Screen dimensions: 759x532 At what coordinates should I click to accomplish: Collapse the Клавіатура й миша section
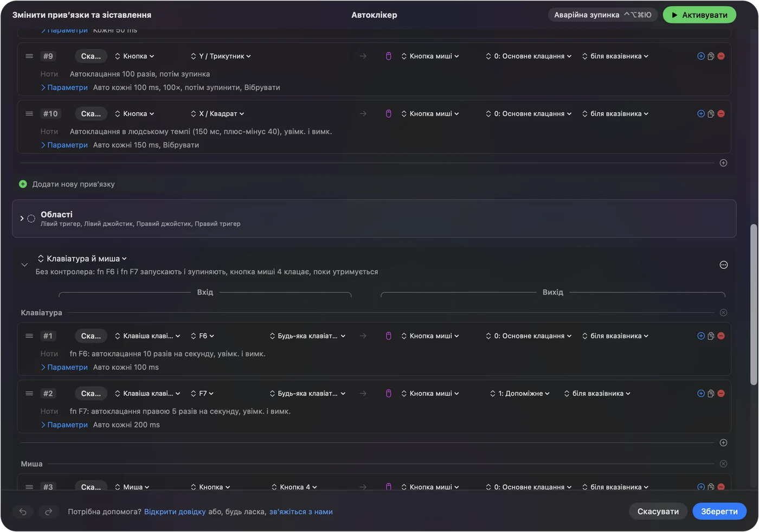[24, 265]
